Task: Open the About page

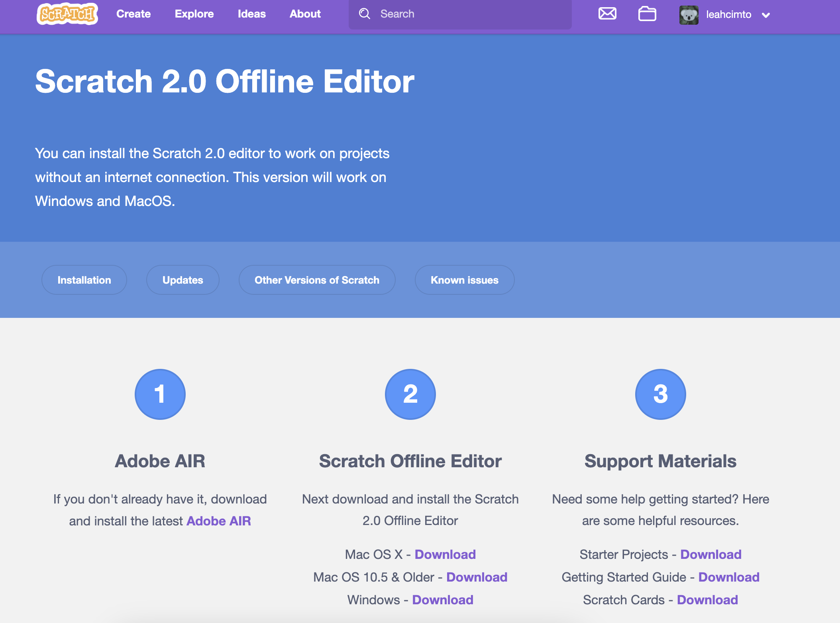Action: pyautogui.click(x=305, y=14)
